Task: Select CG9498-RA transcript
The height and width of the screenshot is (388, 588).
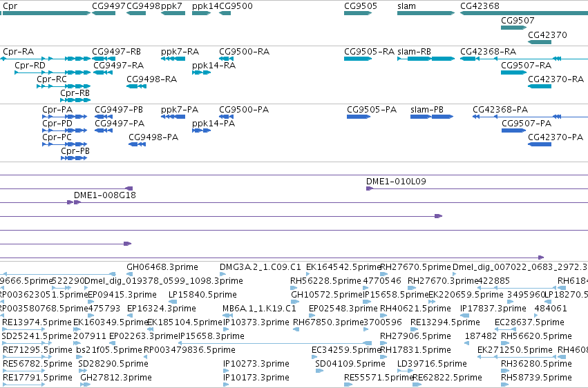Action: 137,86
